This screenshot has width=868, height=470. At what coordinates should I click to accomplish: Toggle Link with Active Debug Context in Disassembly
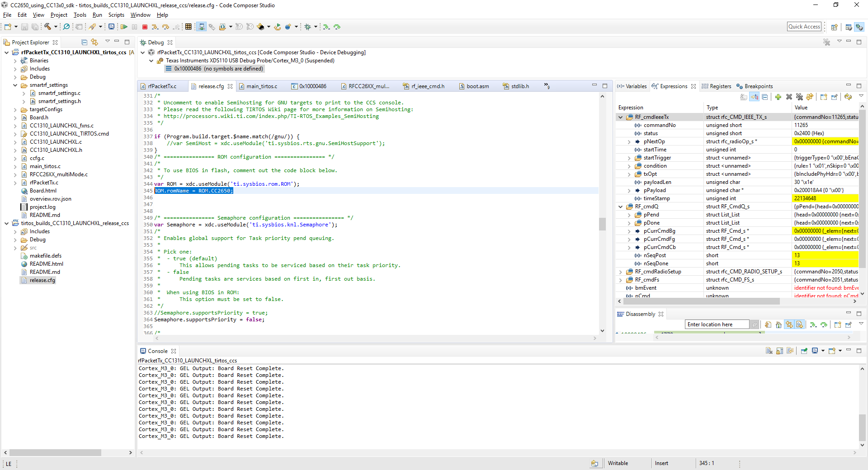(x=789, y=324)
